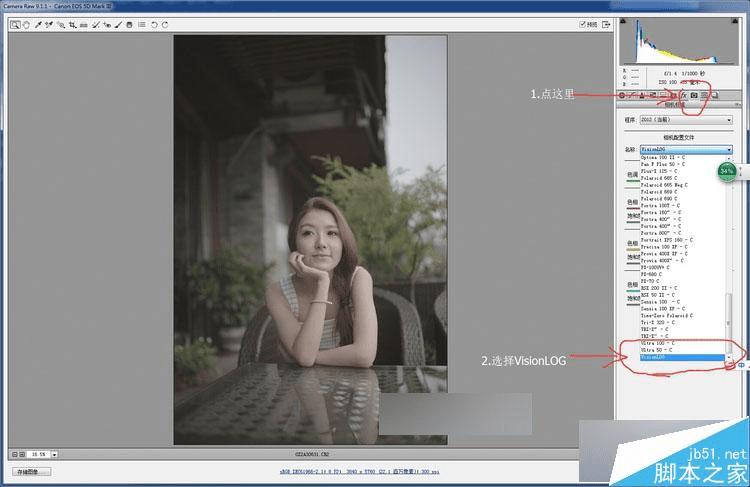
Task: Click the Save Image button
Action: pos(31,472)
